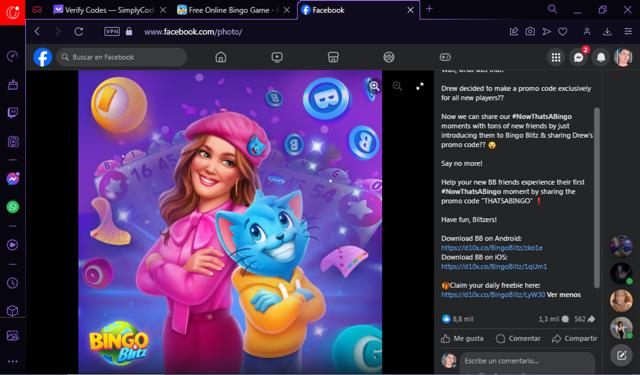Image resolution: width=640 pixels, height=375 pixels.
Task: Toggle the browser VPN badge
Action: (x=112, y=31)
